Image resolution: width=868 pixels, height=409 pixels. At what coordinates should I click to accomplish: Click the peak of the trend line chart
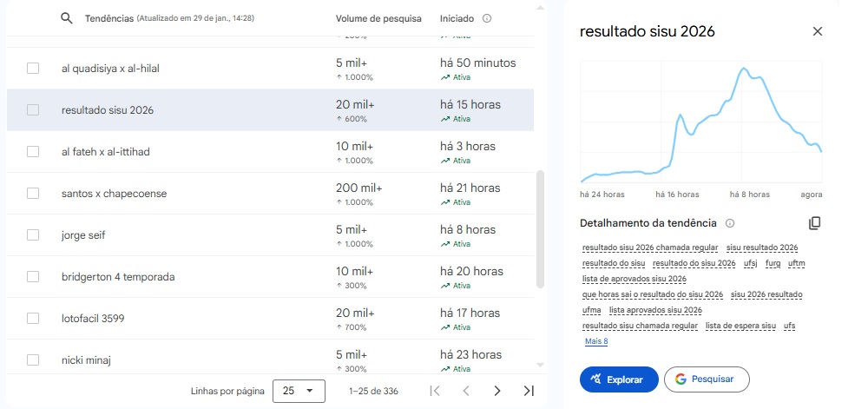[745, 69]
